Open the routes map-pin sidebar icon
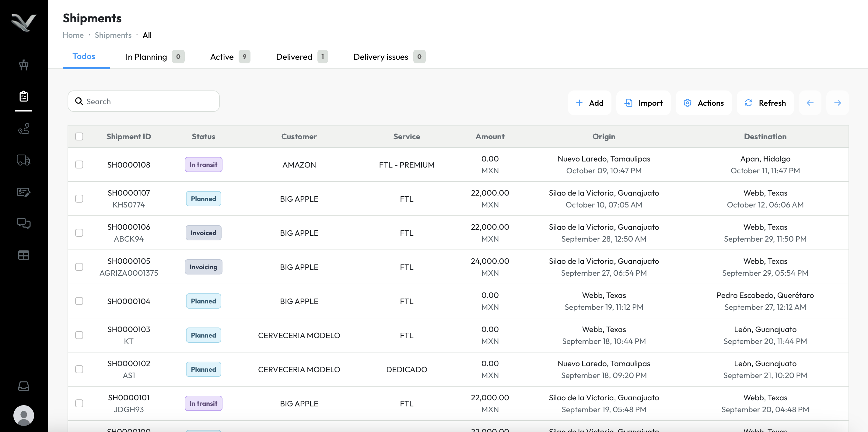 point(24,129)
